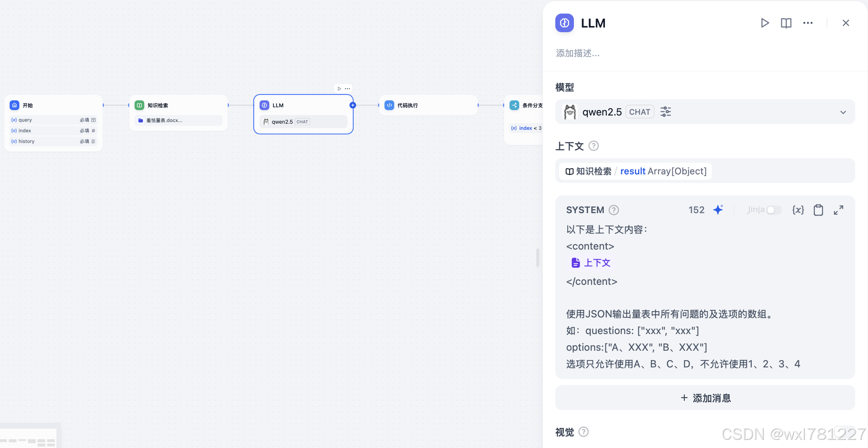Screen dimensions: 868x448
Task: Copy the system prompt clipboard icon
Action: [818, 210]
